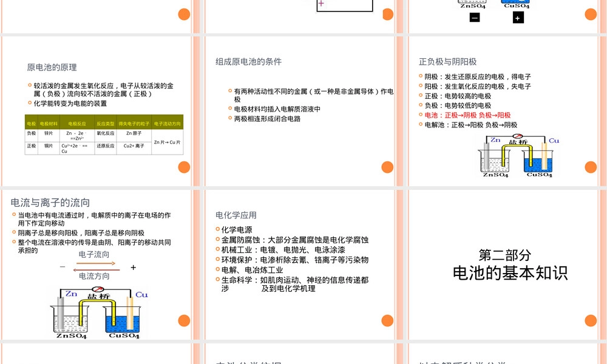Select the slide title 电流与离子的流向
607x364 pixels.
pos(50,202)
